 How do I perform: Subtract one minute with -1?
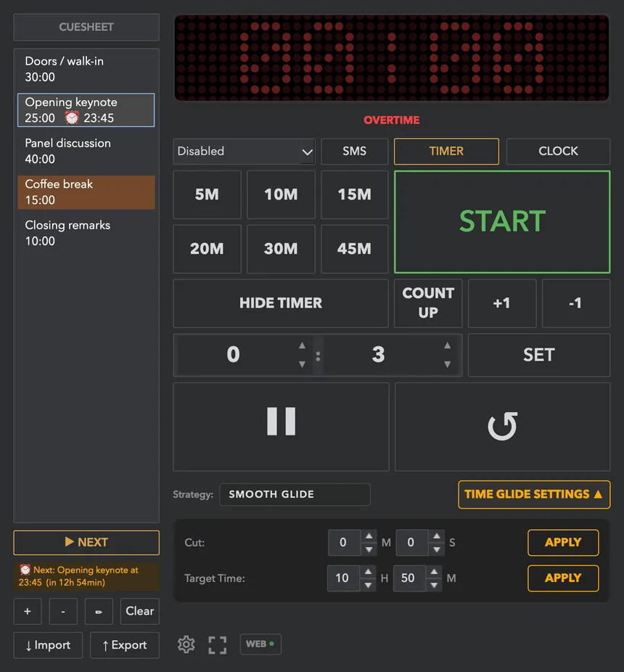click(576, 303)
